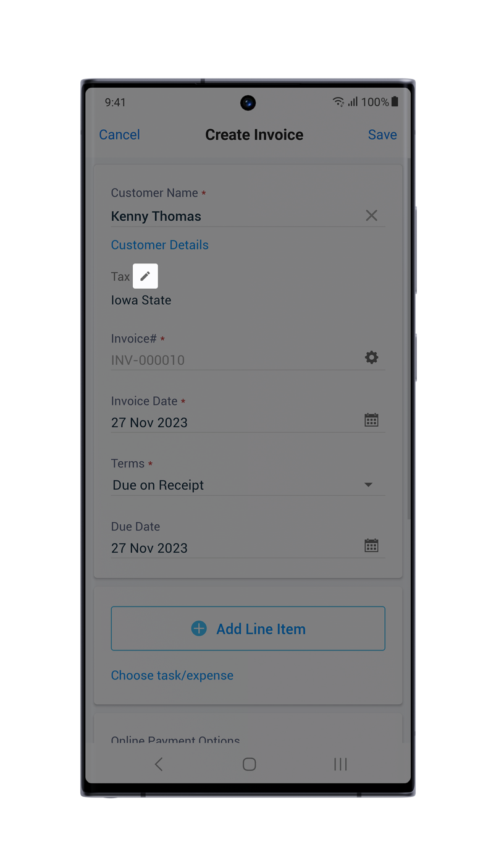This screenshot has height=868, width=496.
Task: Select the 27 Nov 2023 Invoice Date field
Action: click(235, 423)
